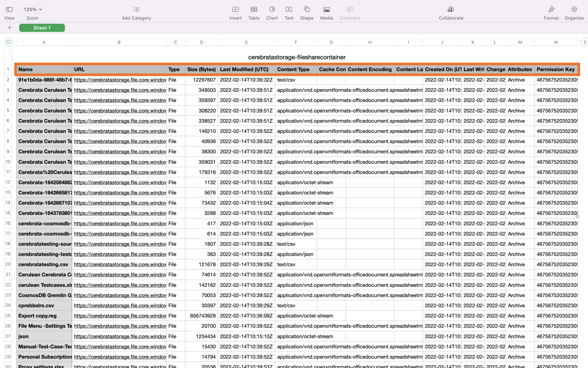Click application/octet-stream cell in row 12
This screenshot has height=368, width=588.
tap(305, 183)
